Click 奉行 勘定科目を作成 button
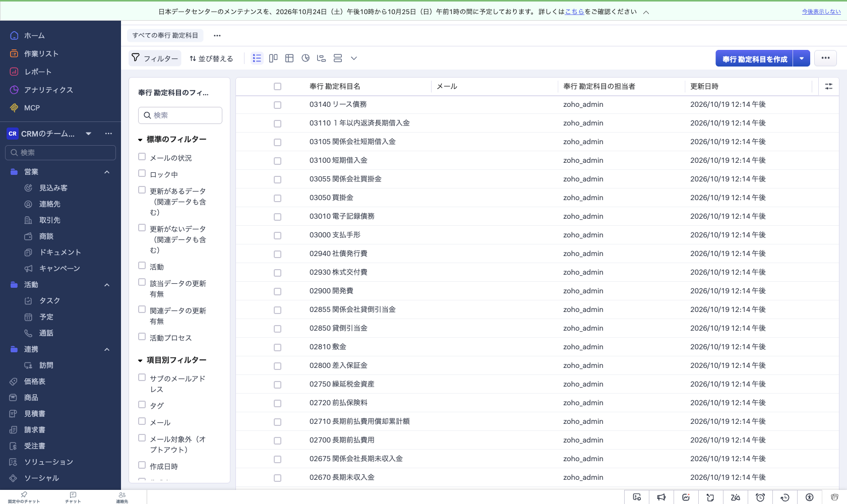Screen dimensions: 847x504 [x=754, y=58]
